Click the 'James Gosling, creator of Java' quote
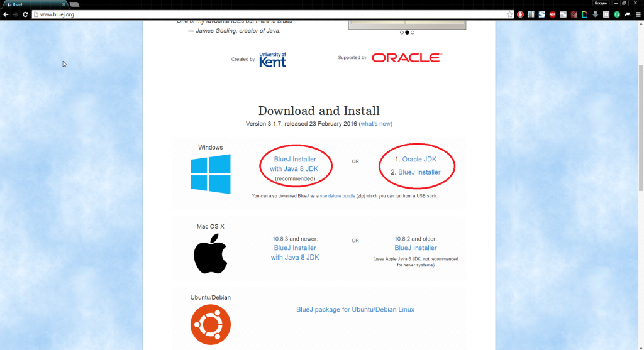The image size is (644, 350). pos(234,31)
